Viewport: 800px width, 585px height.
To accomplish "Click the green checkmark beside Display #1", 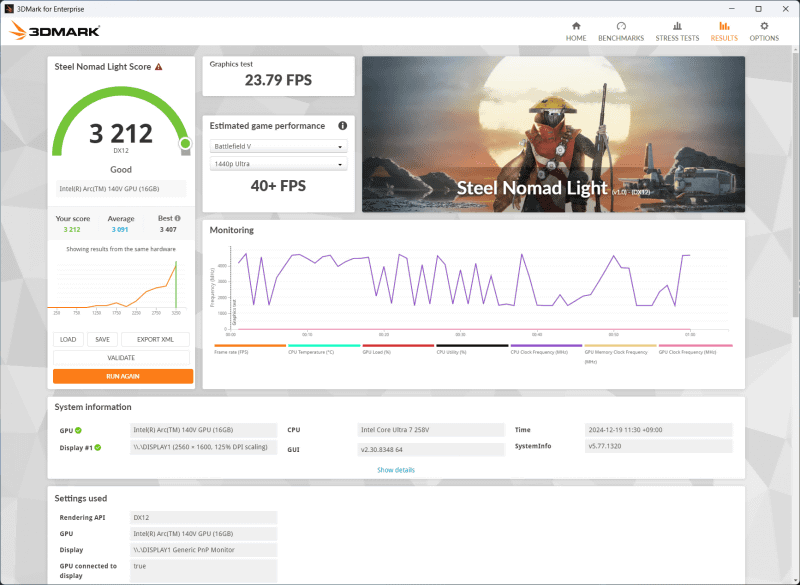I will click(96, 446).
